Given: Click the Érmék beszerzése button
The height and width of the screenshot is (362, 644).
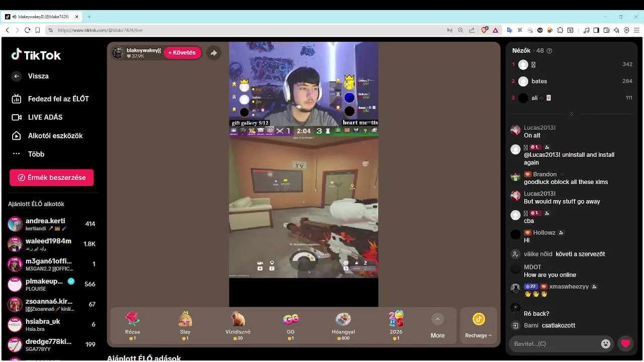Looking at the screenshot, I should (x=51, y=177).
